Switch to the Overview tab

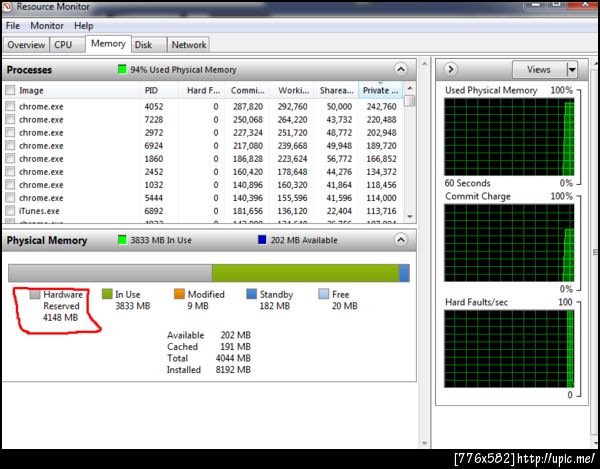[26, 45]
